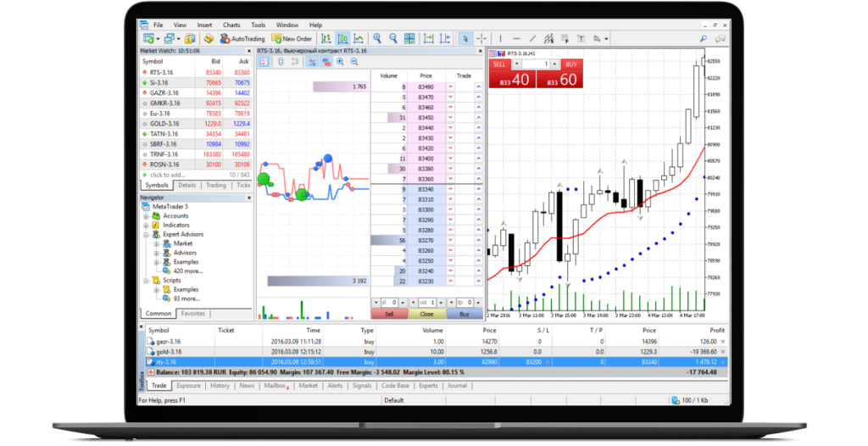Open the Charts menu
This screenshot has height=446, width=868.
231,25
